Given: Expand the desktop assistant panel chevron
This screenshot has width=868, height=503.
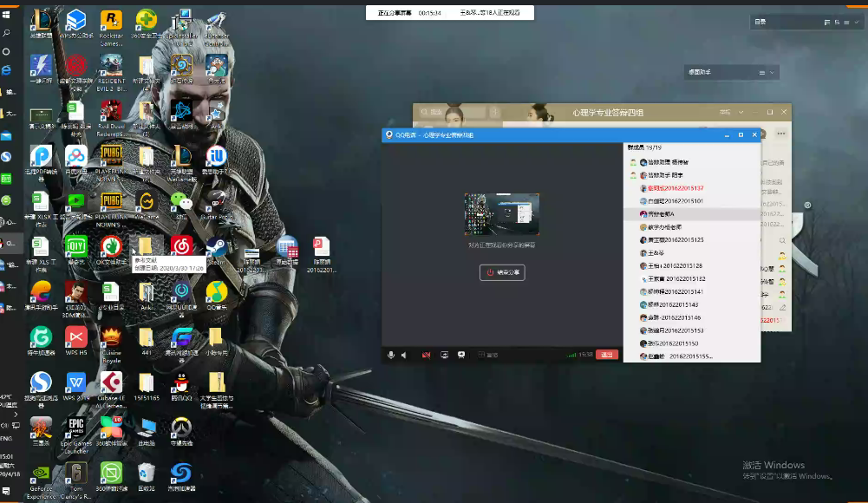Looking at the screenshot, I should 772,73.
